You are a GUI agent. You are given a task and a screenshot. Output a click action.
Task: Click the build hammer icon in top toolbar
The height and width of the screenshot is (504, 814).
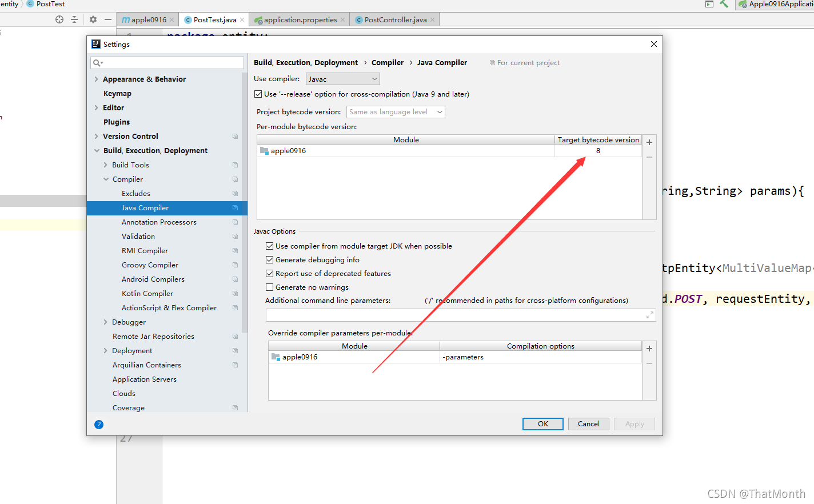[724, 4]
